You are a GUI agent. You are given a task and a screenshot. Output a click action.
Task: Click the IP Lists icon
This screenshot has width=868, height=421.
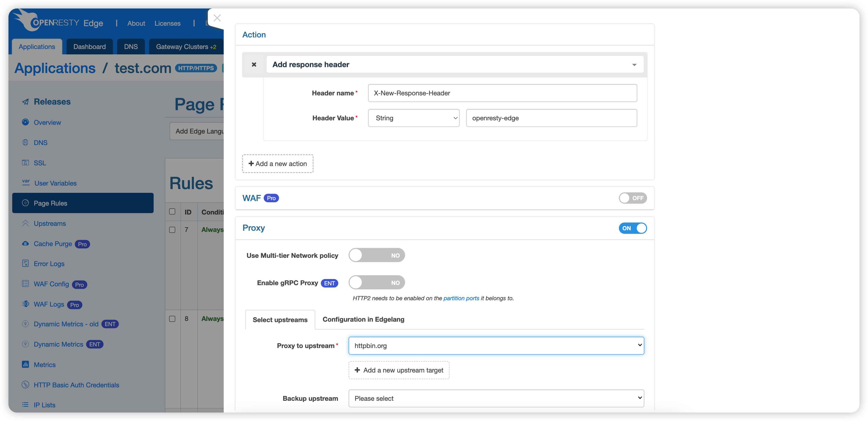pyautogui.click(x=25, y=405)
